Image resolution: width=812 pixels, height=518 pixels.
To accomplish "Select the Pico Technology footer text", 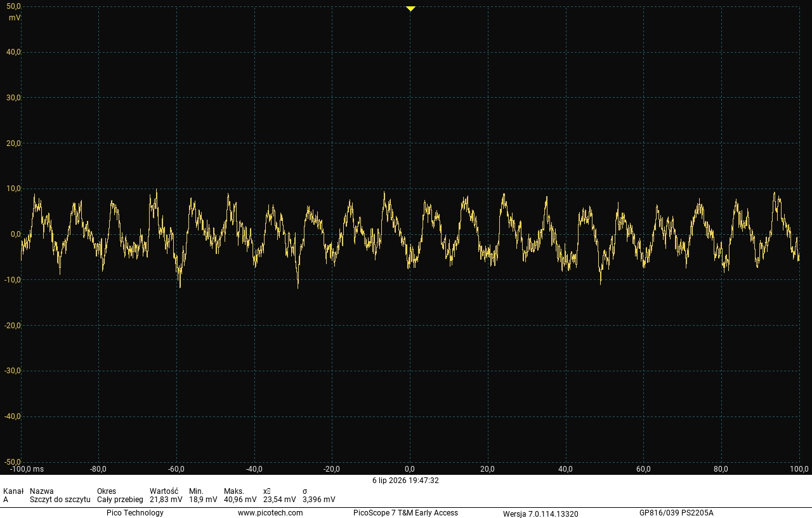I will (135, 513).
